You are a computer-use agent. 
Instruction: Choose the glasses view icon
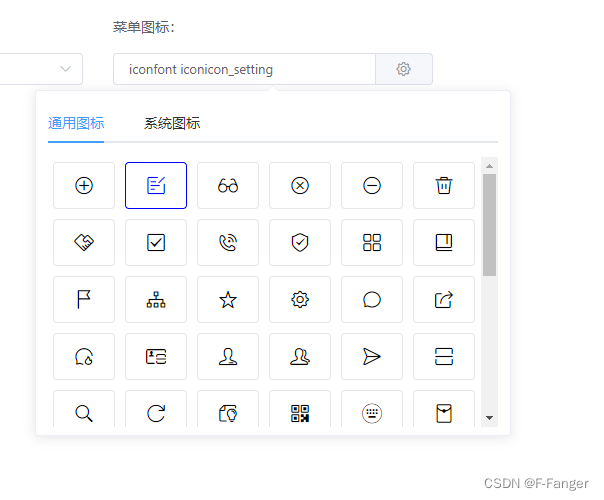228,186
